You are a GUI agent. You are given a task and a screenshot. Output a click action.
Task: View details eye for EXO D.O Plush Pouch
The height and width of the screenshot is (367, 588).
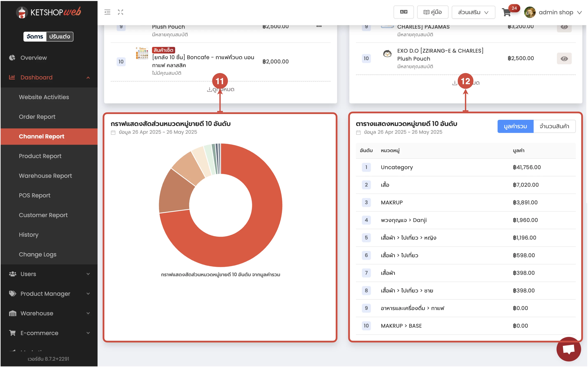(x=564, y=58)
